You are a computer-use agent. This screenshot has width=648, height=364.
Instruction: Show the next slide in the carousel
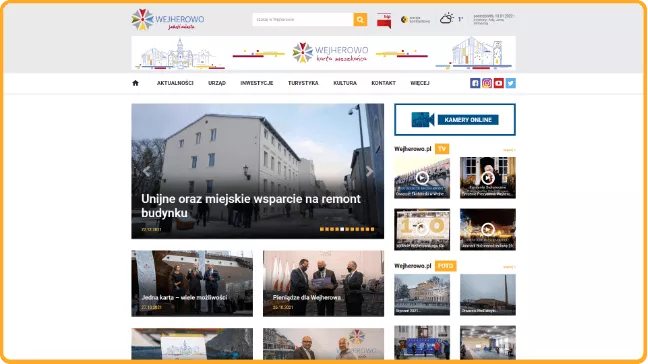369,171
